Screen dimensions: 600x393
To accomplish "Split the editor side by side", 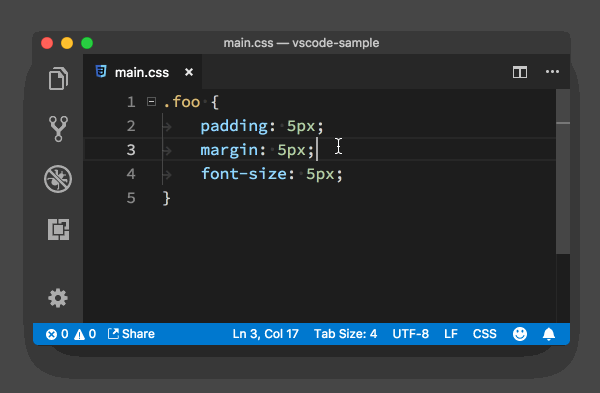I will pos(520,72).
